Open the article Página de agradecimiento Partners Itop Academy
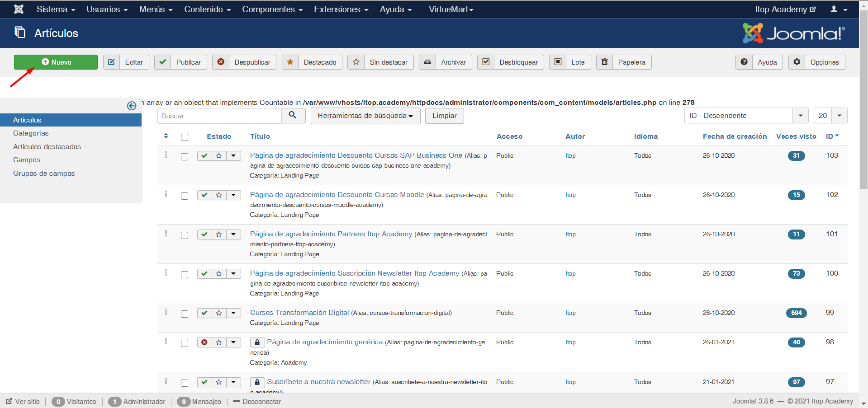The height and width of the screenshot is (408, 868). pos(331,234)
